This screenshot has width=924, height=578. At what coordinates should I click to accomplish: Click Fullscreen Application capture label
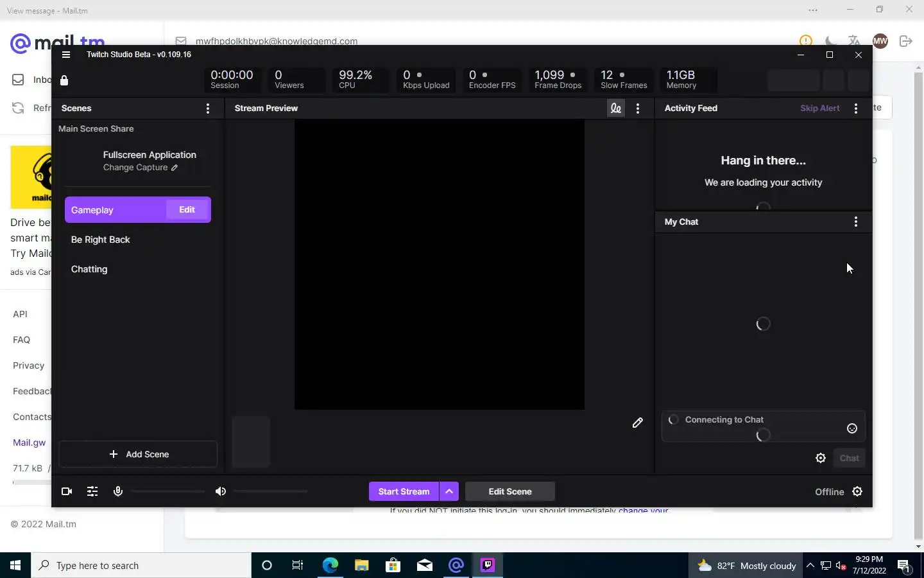(x=150, y=155)
